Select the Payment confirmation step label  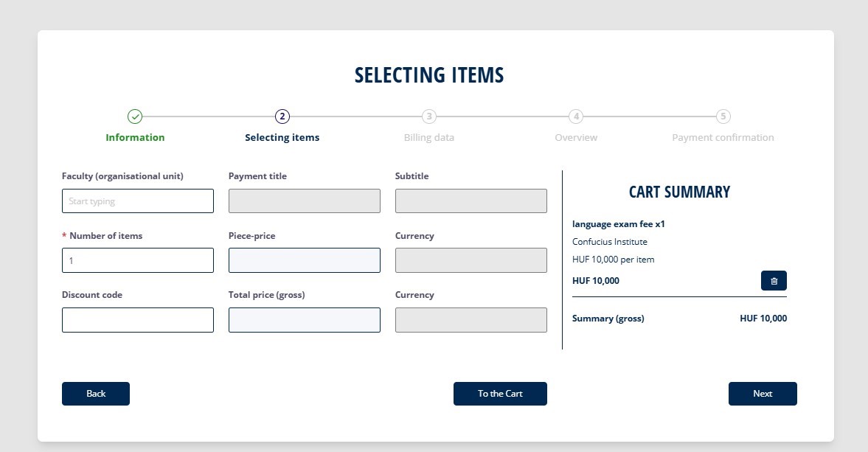coord(723,138)
